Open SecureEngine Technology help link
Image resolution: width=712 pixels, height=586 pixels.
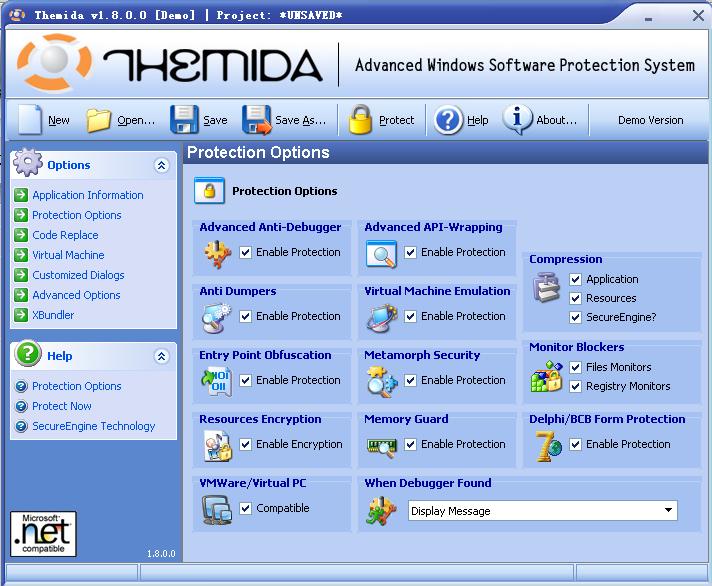click(94, 426)
